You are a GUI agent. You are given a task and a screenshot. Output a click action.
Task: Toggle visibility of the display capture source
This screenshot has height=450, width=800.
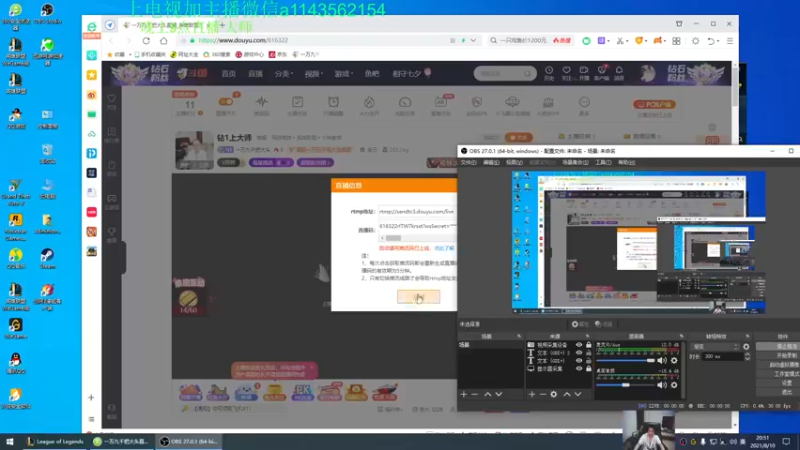(x=579, y=368)
